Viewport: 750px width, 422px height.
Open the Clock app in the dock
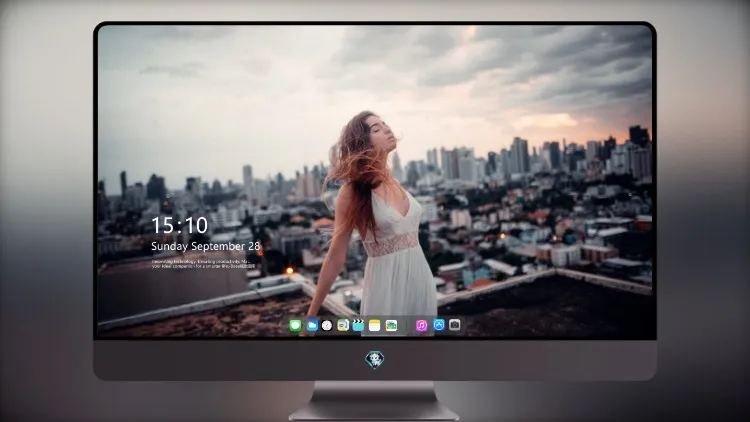pyautogui.click(x=327, y=326)
